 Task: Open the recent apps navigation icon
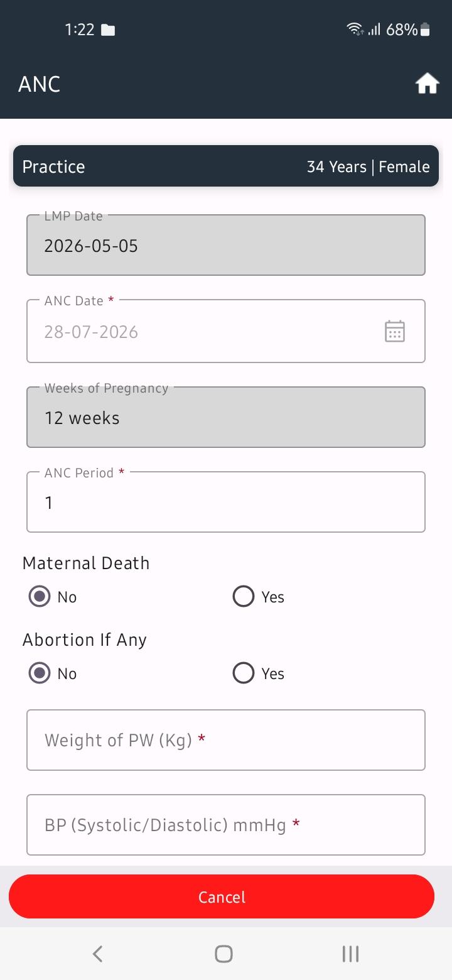[350, 954]
